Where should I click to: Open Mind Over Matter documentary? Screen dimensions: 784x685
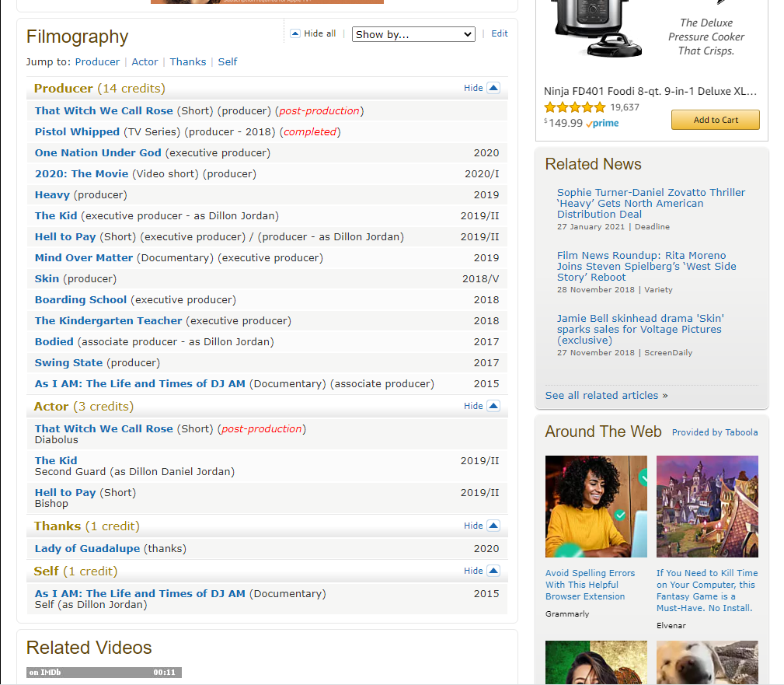point(83,257)
